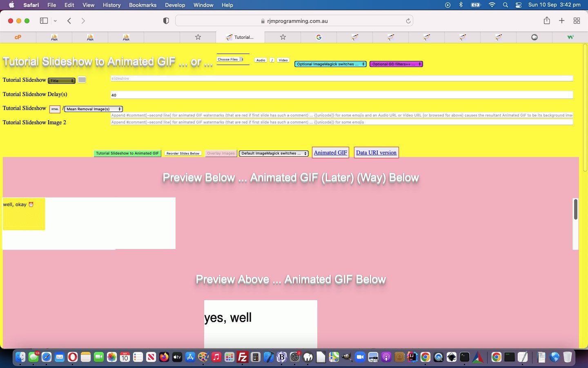Toggle Bluetooth icon in menu bar
Image resolution: width=588 pixels, height=368 pixels.
click(x=461, y=5)
